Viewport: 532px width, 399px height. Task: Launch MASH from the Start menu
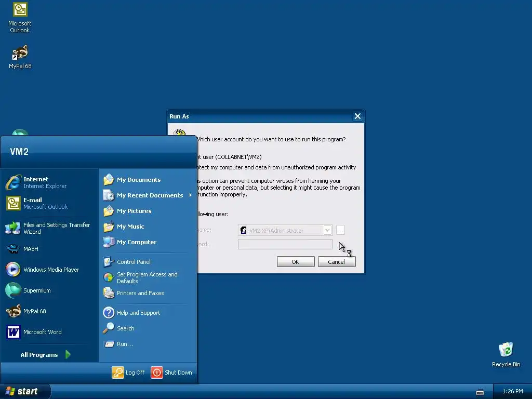point(49,249)
